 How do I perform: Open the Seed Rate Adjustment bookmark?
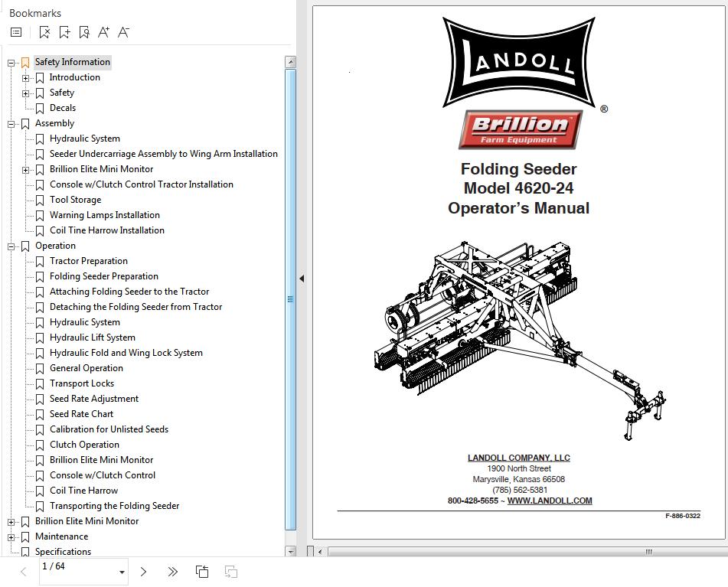[94, 399]
